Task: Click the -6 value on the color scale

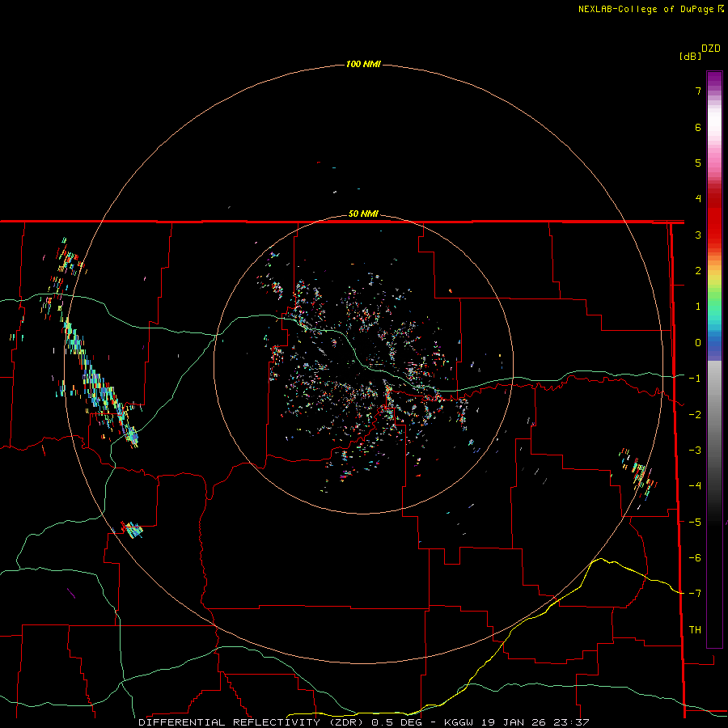Action: pyautogui.click(x=695, y=558)
